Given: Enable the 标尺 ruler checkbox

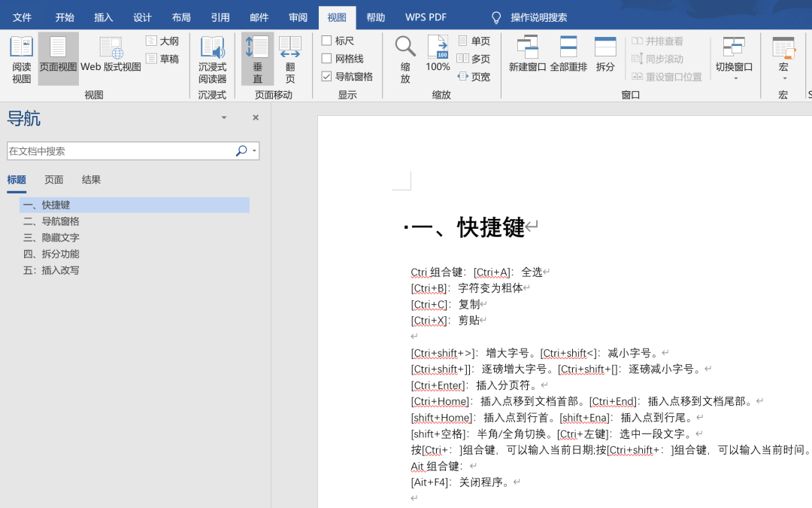Looking at the screenshot, I should 327,41.
